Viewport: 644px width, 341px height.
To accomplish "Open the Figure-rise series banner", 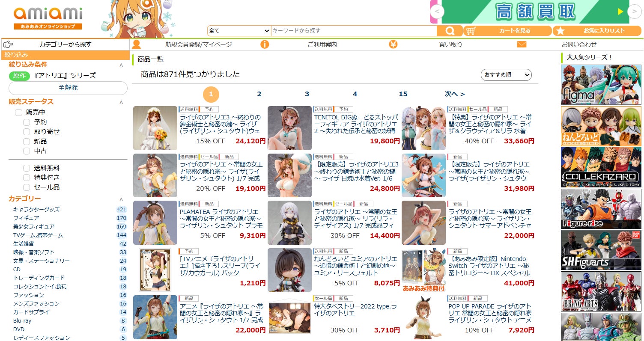I will [x=601, y=209].
